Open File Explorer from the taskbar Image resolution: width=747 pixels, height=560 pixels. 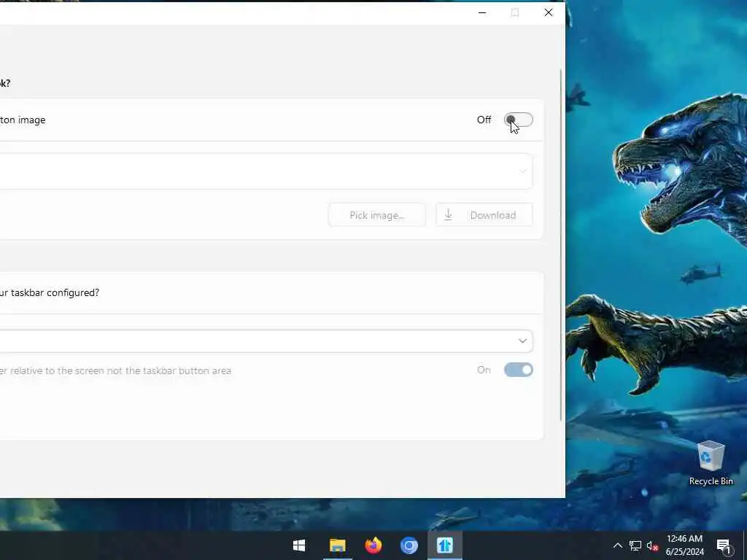click(x=338, y=545)
